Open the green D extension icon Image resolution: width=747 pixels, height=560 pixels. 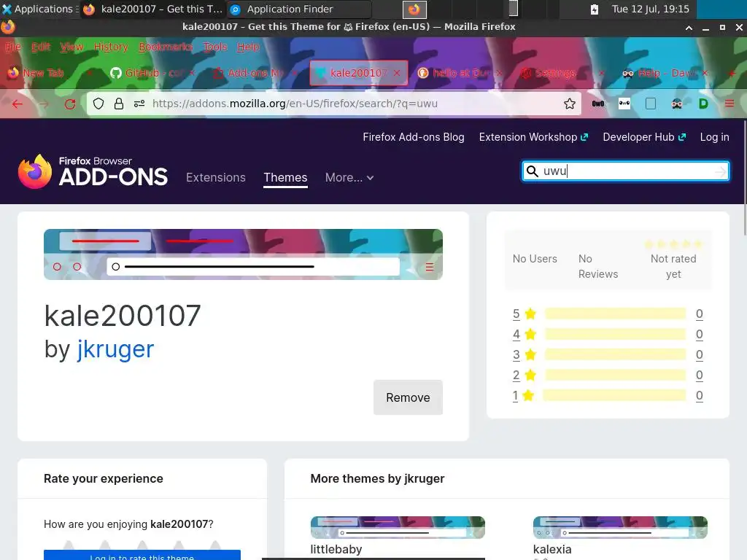(703, 104)
